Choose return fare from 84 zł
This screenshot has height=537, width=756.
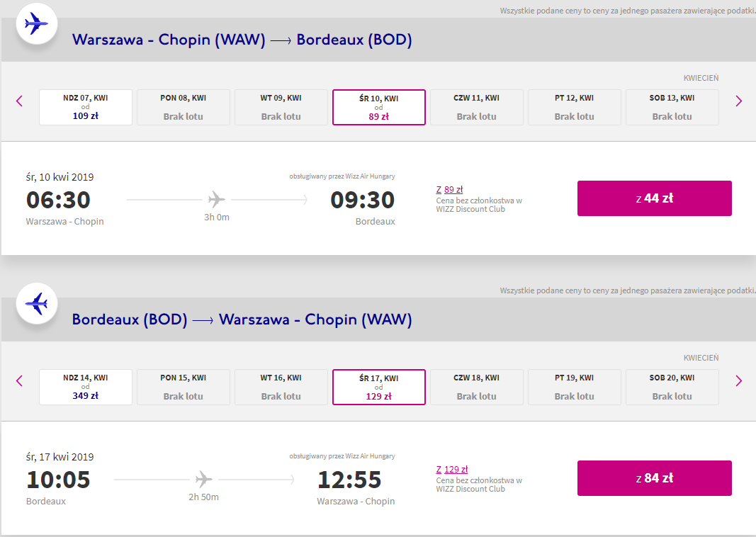(654, 478)
